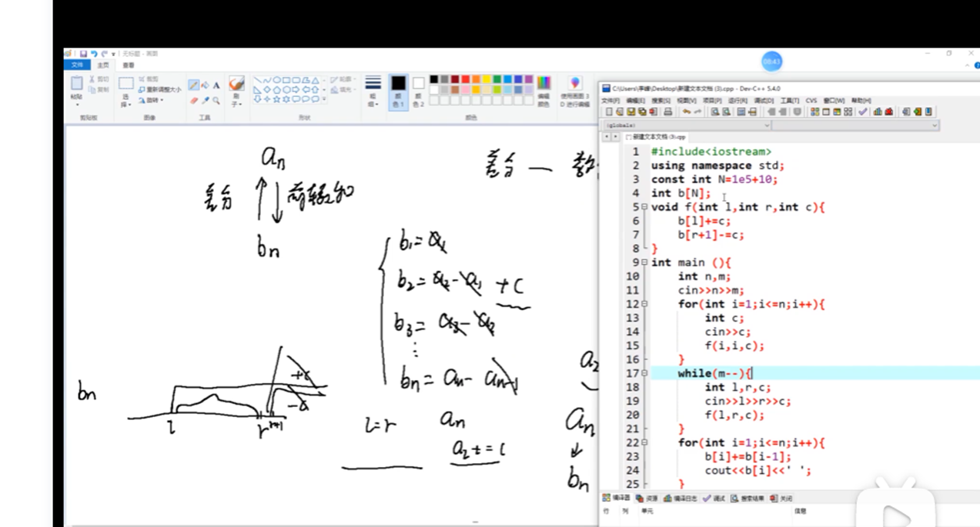Select the Color picker eyedropper tool
980x527 pixels.
coord(206,101)
